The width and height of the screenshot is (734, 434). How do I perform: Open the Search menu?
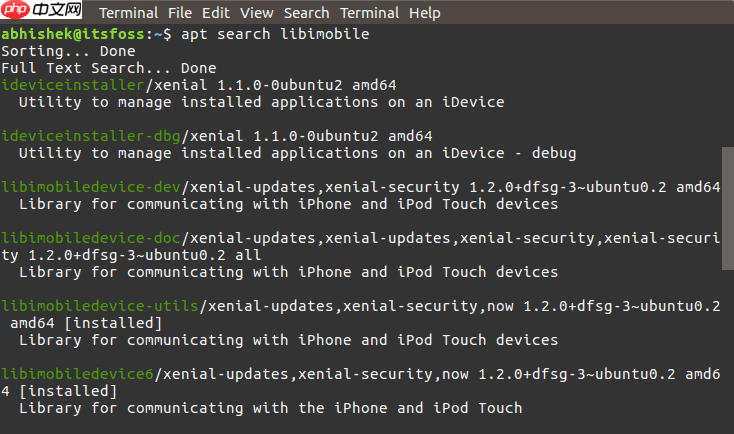307,13
